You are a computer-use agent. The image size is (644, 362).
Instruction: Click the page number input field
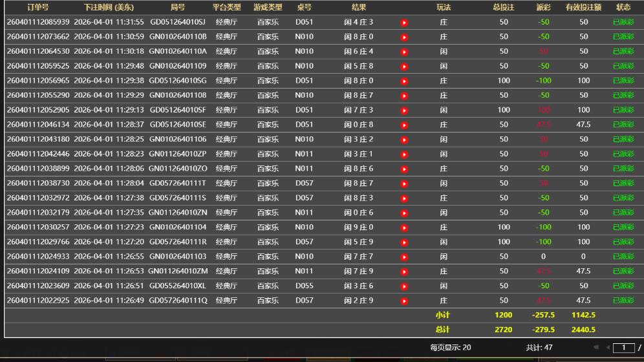(x=623, y=348)
